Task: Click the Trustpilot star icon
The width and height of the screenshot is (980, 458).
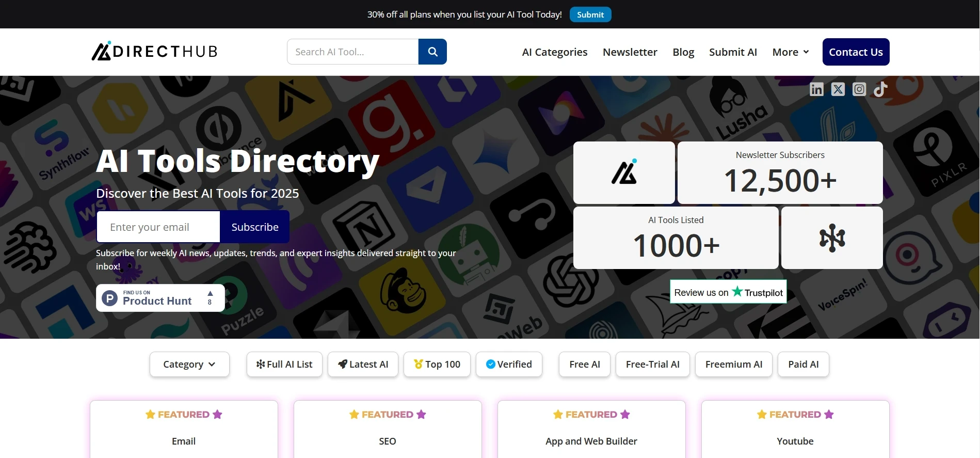Action: [x=737, y=291]
